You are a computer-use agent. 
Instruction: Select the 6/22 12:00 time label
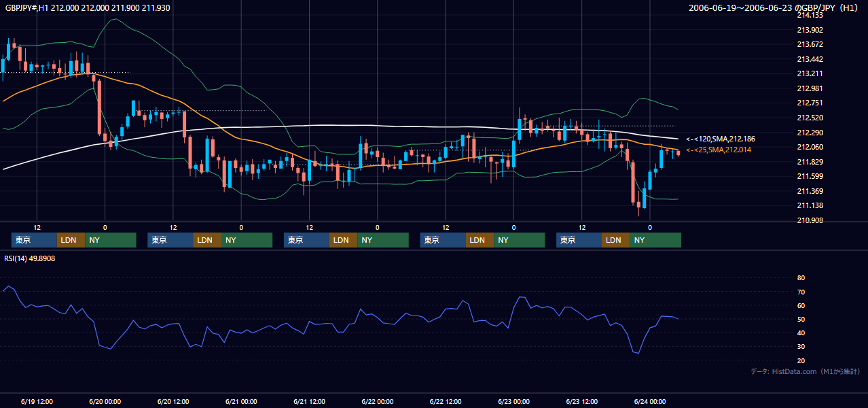point(446,401)
